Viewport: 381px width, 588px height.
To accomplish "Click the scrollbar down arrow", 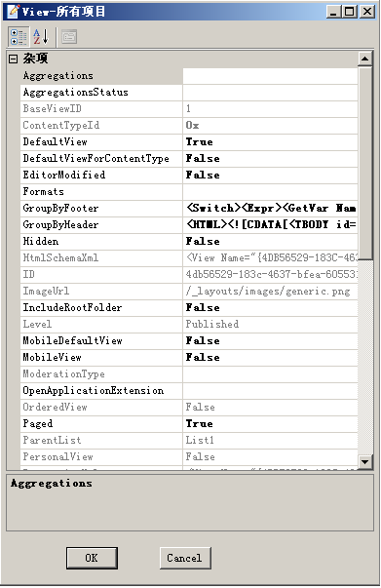I will click(x=364, y=461).
